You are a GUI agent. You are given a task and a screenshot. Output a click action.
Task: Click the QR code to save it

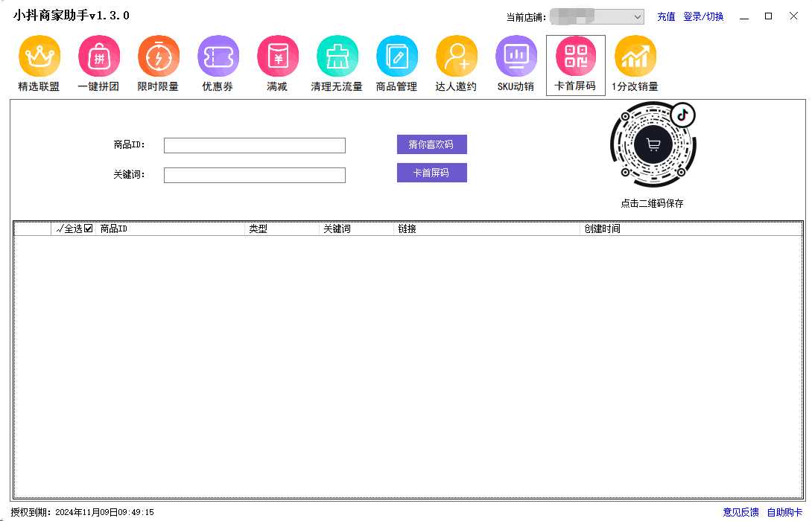tap(653, 145)
